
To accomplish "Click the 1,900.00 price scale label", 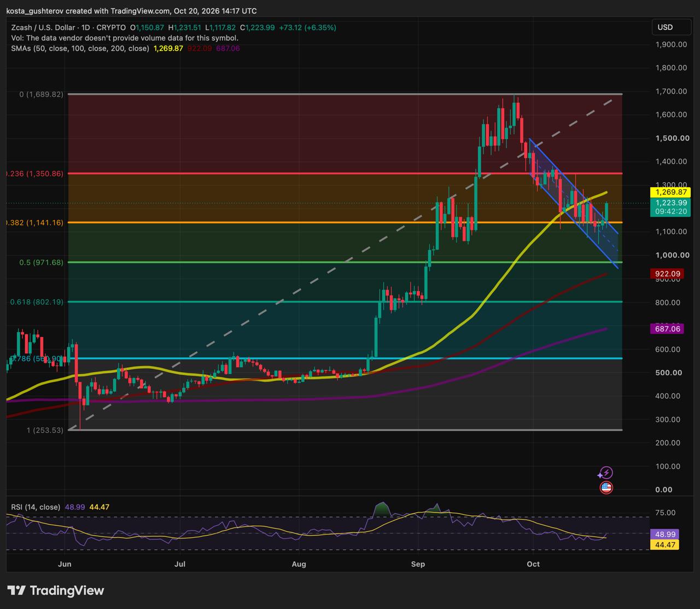I will tap(671, 44).
